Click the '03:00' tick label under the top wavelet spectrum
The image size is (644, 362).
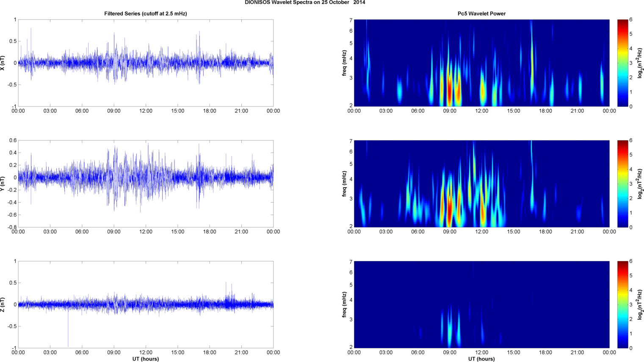point(386,111)
